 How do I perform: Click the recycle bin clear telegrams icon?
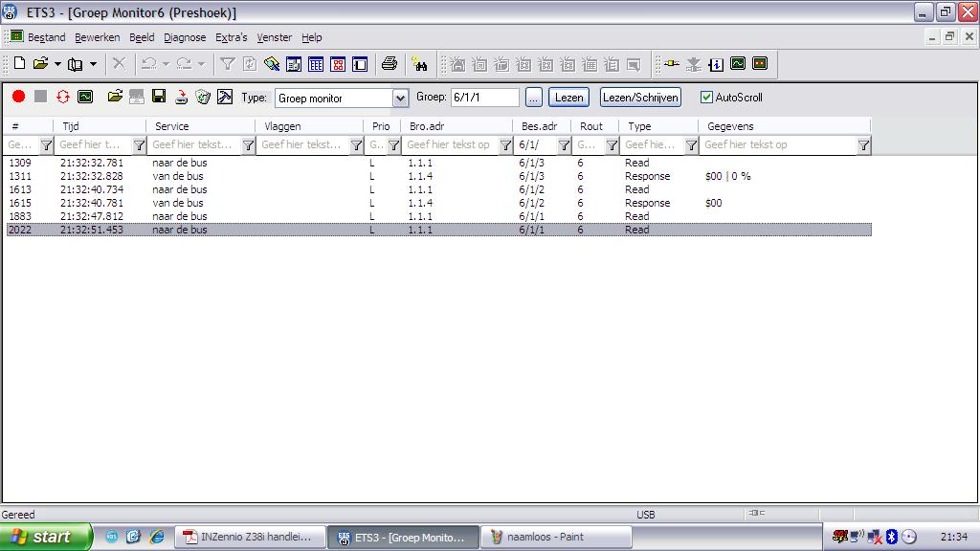pyautogui.click(x=202, y=97)
